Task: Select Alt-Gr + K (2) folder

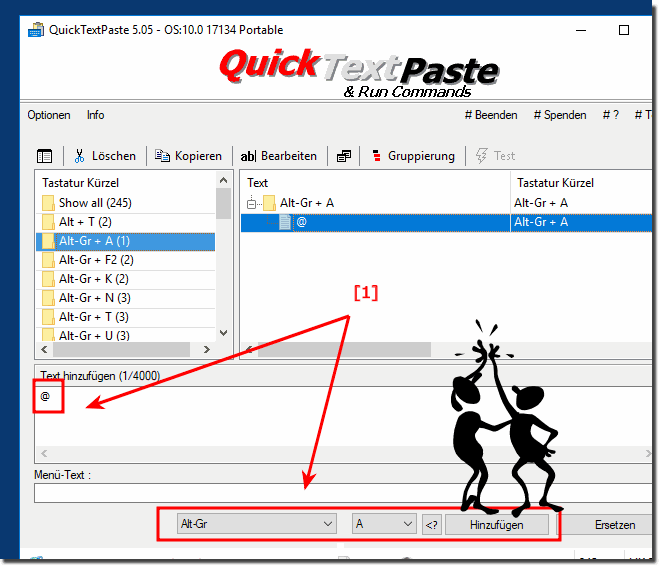Action: point(126,279)
